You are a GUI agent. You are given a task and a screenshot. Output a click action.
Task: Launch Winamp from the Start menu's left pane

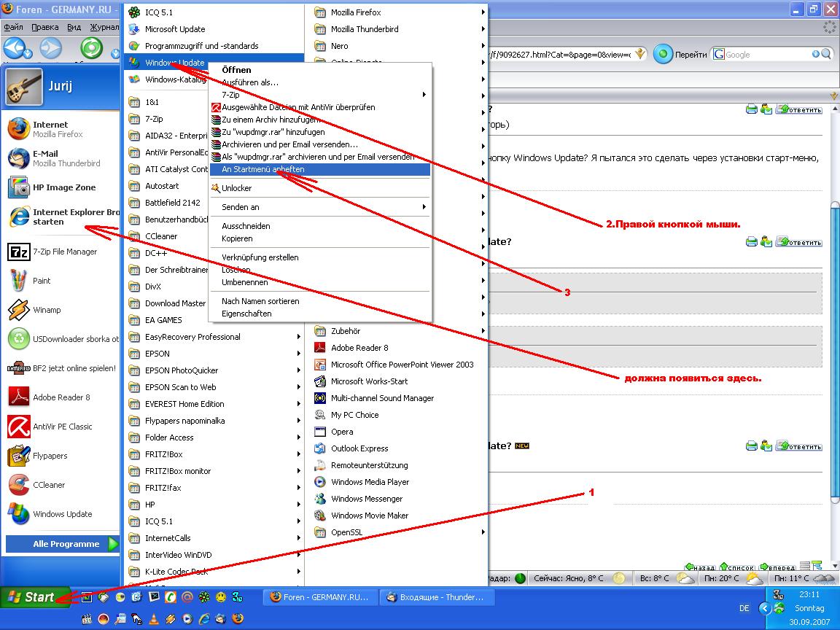click(60, 310)
